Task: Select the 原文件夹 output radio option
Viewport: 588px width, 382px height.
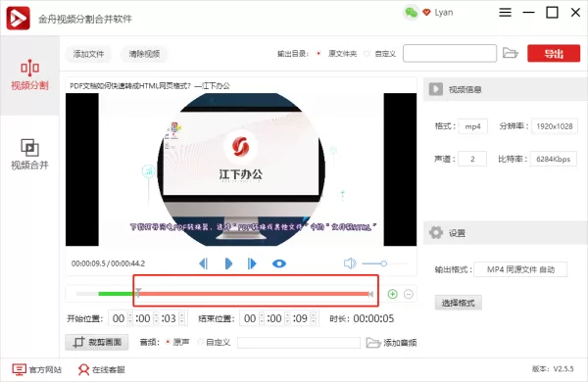Action: coord(318,54)
